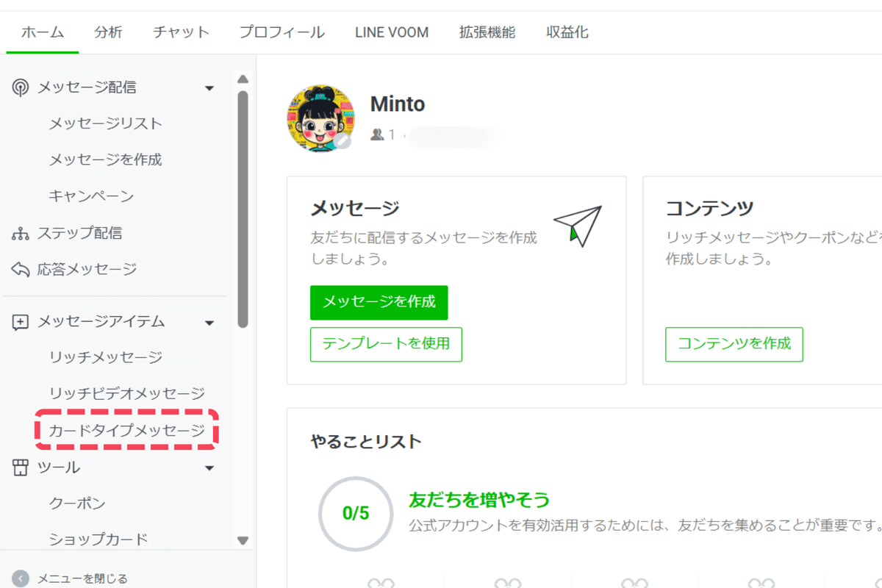Image resolution: width=882 pixels, height=588 pixels.
Task: Collapse the メッセージアイテム section chevron
Action: click(209, 322)
